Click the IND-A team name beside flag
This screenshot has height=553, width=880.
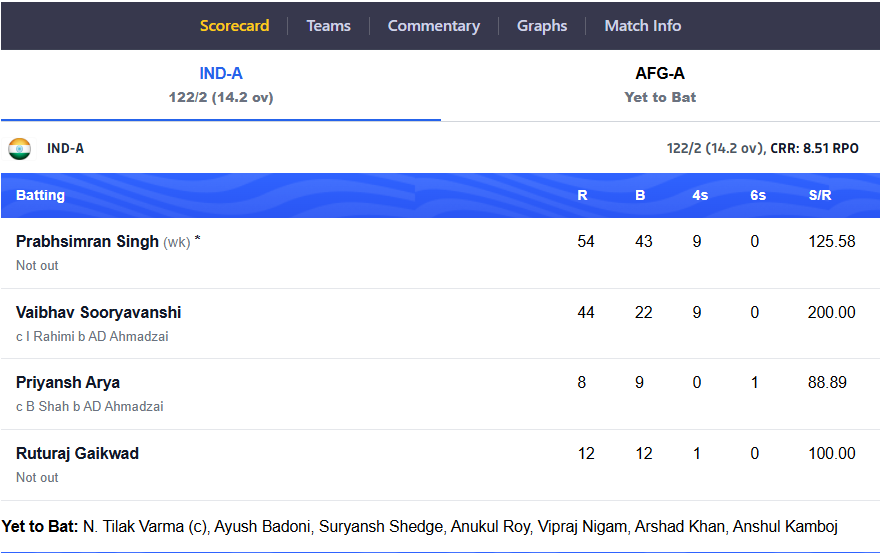click(x=65, y=149)
